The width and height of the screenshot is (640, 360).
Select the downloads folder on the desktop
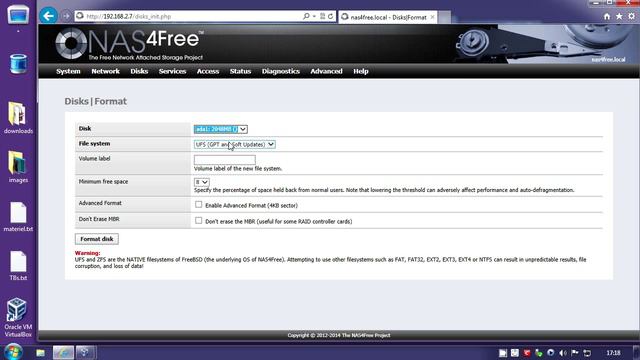(x=18, y=118)
